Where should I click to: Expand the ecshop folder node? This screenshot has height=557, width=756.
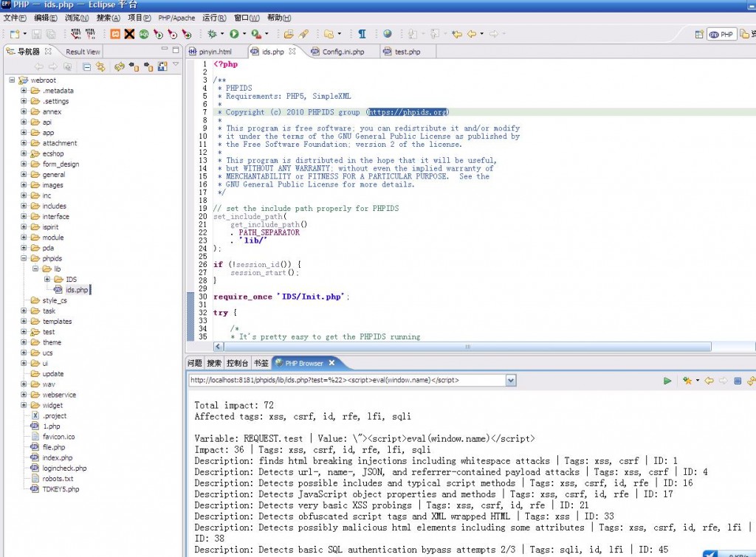tap(24, 153)
